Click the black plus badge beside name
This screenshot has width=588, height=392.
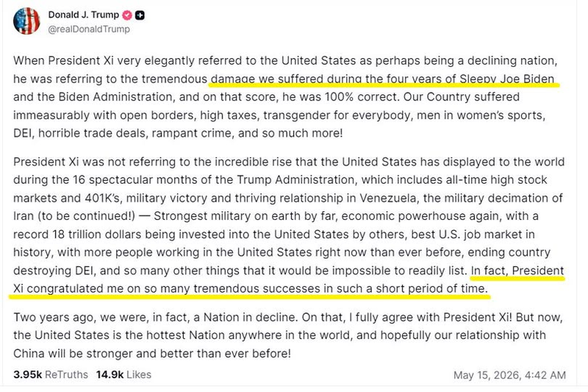tap(140, 15)
